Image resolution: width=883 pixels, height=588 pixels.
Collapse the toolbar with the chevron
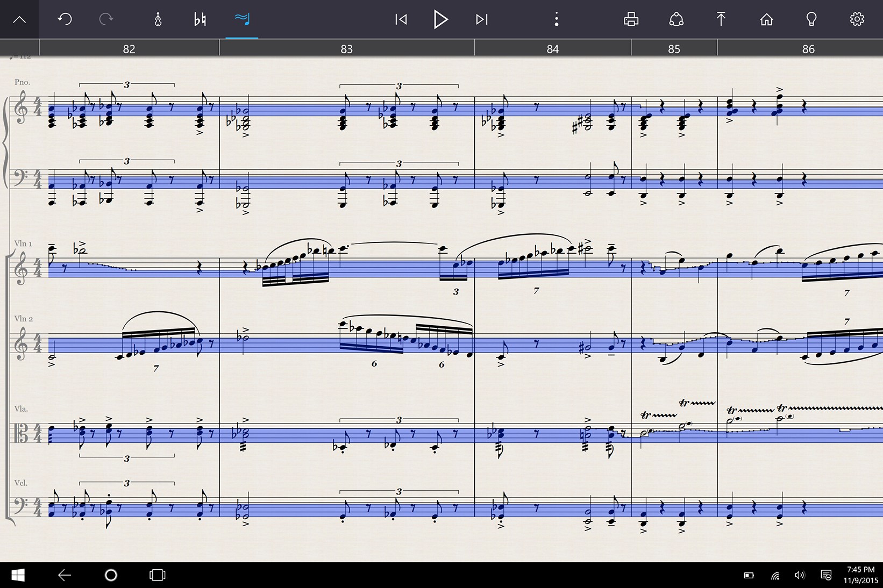[19, 19]
